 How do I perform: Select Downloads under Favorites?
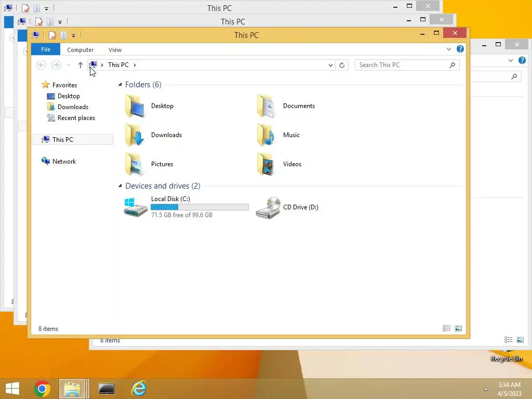click(x=73, y=107)
